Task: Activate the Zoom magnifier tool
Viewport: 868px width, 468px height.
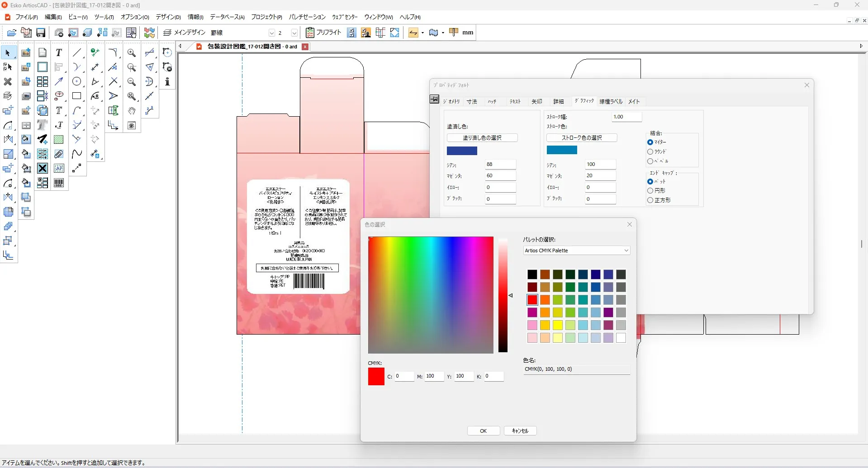Action: pyautogui.click(x=132, y=52)
